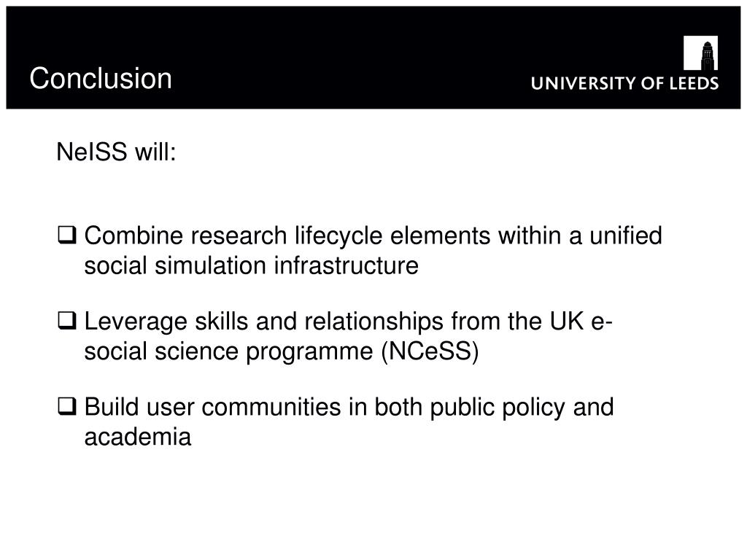
Task: Click the word "infrastructure"
Action: point(347,265)
